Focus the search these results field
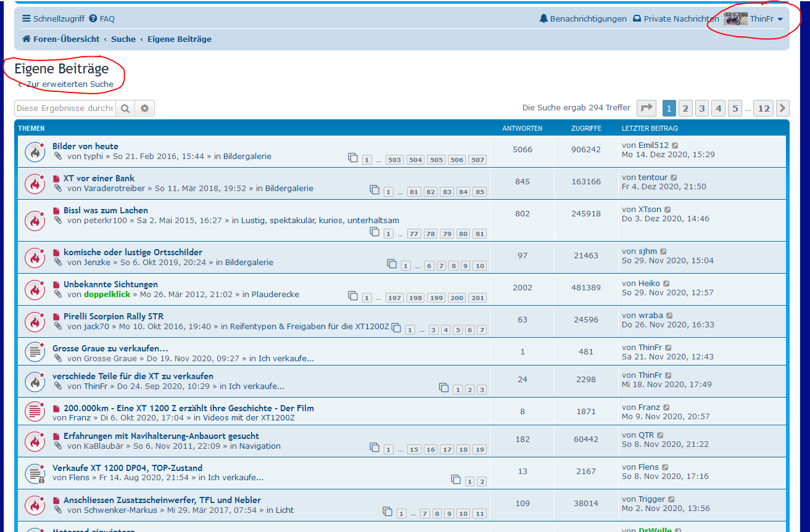The width and height of the screenshot is (810, 532). pyautogui.click(x=65, y=108)
